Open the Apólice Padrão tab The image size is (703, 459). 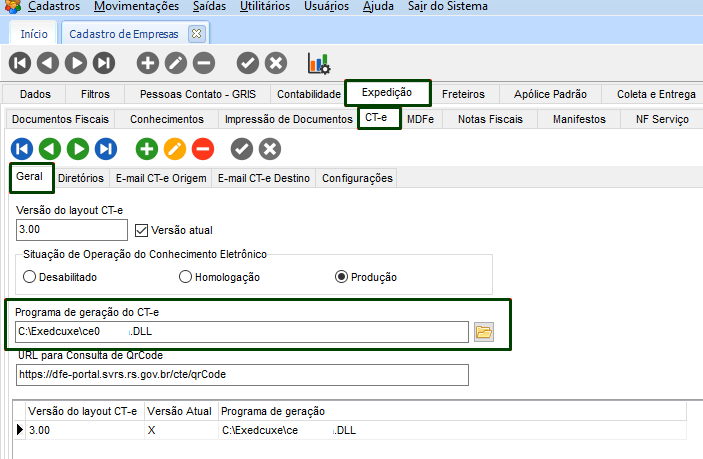550,94
